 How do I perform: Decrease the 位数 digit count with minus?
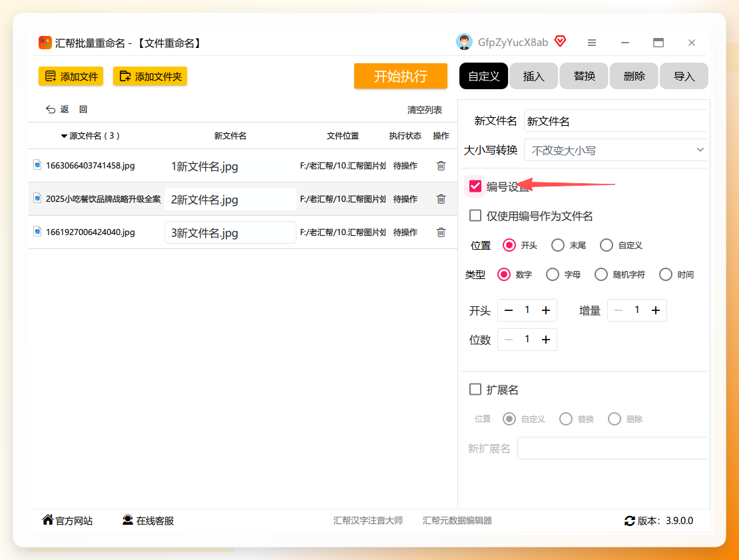[509, 340]
